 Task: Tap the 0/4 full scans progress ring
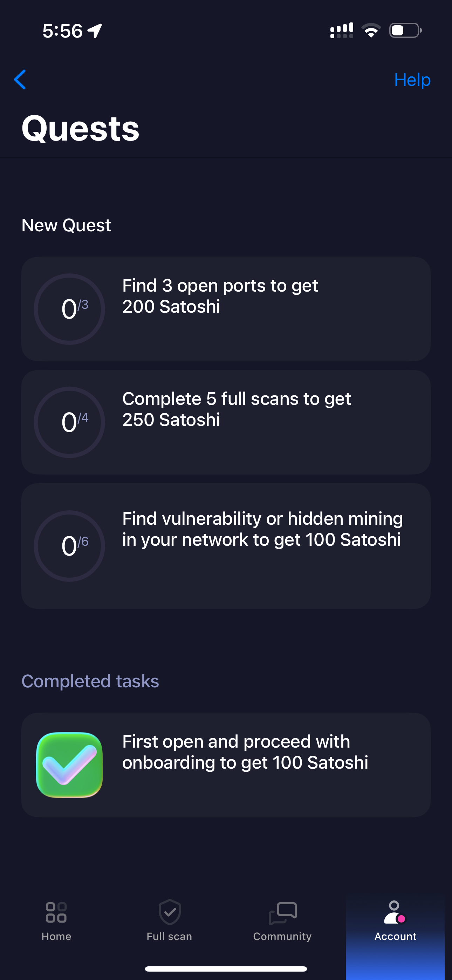pyautogui.click(x=69, y=422)
